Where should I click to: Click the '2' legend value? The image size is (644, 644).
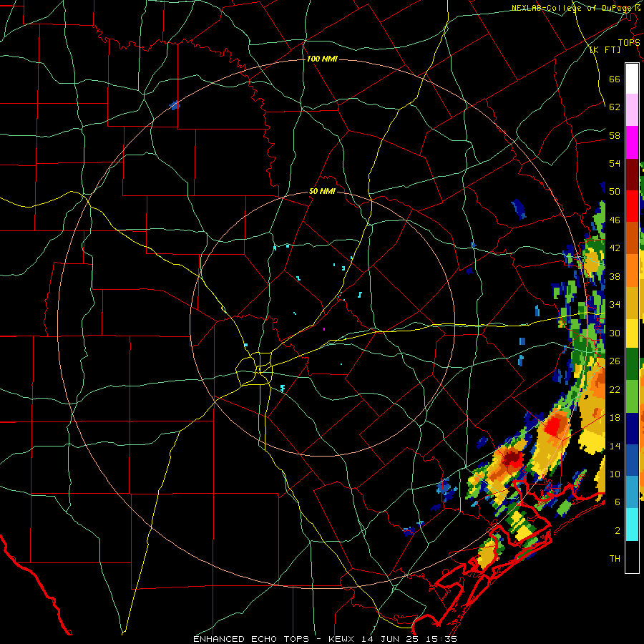click(618, 530)
